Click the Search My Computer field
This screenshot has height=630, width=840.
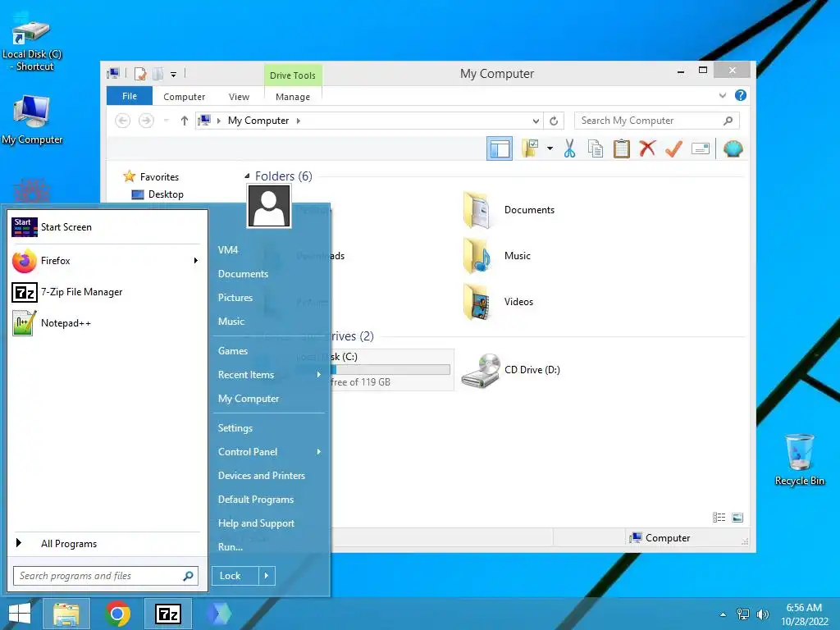point(656,121)
